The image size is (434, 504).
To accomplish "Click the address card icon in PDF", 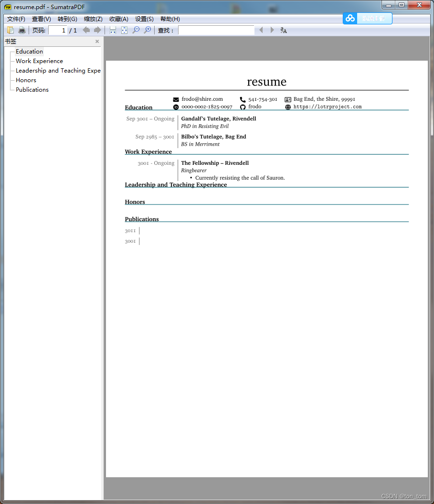I will 288,100.
